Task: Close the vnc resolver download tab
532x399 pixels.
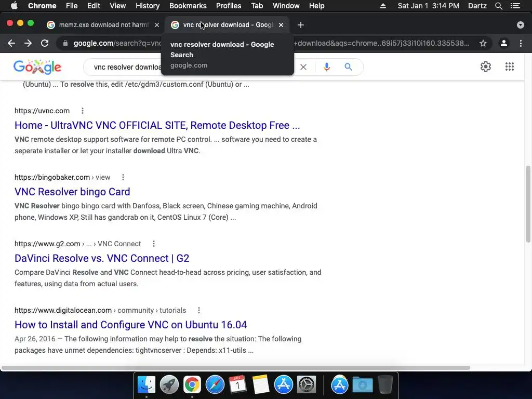Action: click(x=281, y=25)
